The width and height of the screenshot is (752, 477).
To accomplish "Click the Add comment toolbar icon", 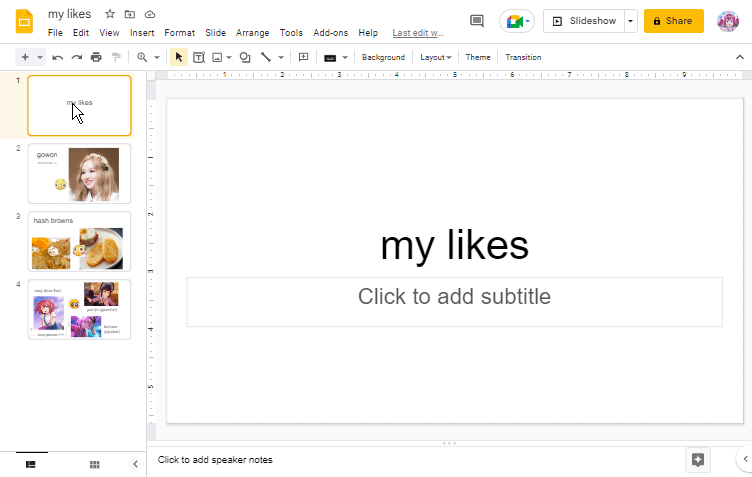I will click(x=304, y=57).
